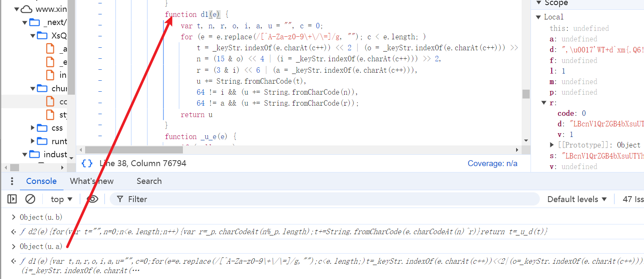The height and width of the screenshot is (279, 644).
Task: Collapse the _next/ folder arrow
Action: 25,22
